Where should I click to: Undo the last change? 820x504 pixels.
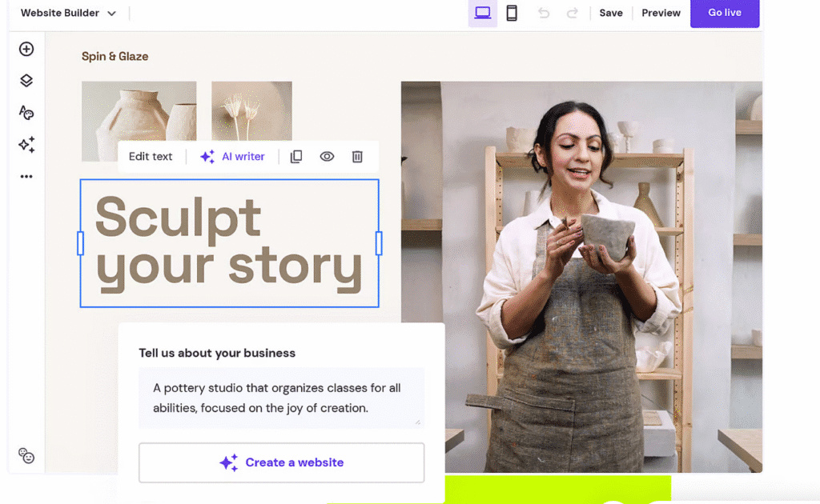click(544, 13)
